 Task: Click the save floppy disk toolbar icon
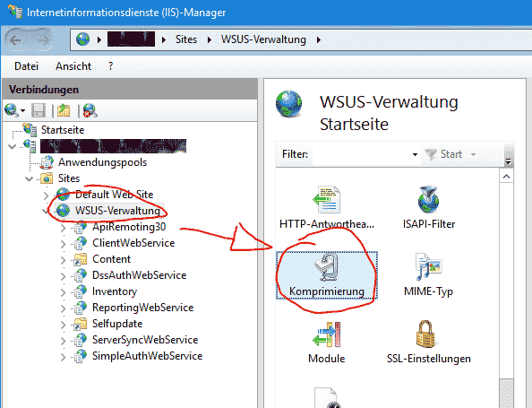coord(39,110)
